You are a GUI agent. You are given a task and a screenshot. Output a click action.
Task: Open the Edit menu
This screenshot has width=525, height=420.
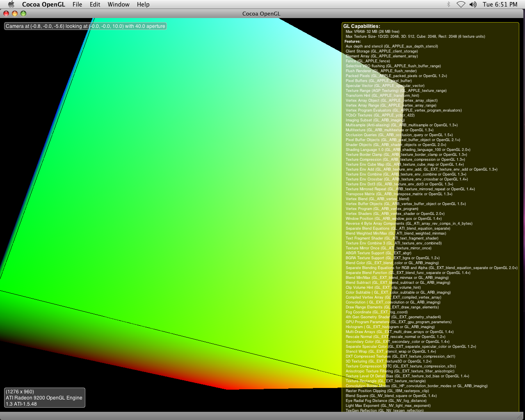[95, 5]
